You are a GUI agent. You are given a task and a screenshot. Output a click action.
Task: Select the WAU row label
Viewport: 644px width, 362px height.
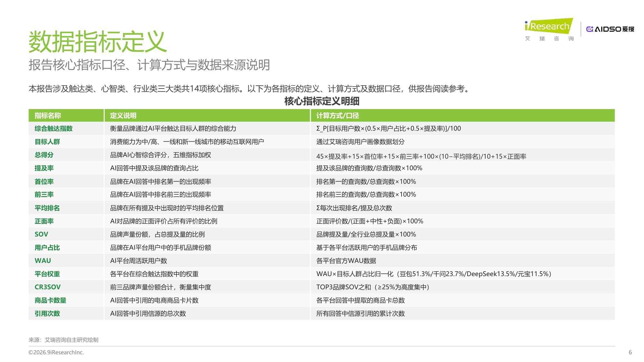pyautogui.click(x=43, y=261)
